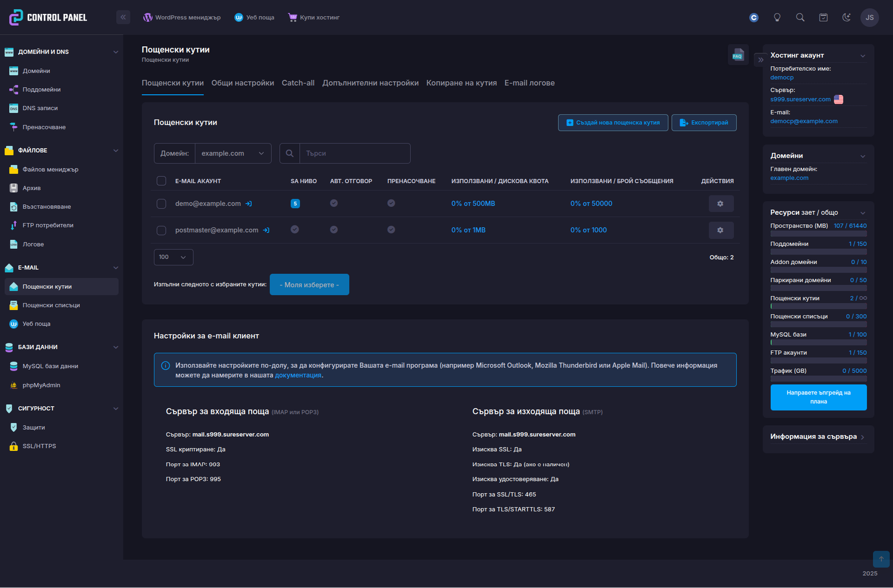Open the lightbulb tips icon

(777, 17)
